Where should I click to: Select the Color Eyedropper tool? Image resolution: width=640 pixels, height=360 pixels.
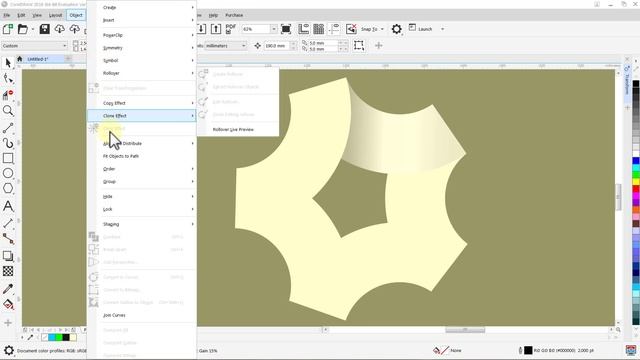click(8, 289)
